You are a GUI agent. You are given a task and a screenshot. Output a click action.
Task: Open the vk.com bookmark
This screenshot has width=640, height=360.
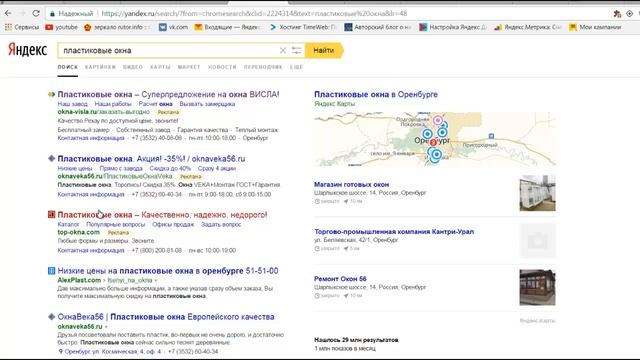(x=173, y=27)
